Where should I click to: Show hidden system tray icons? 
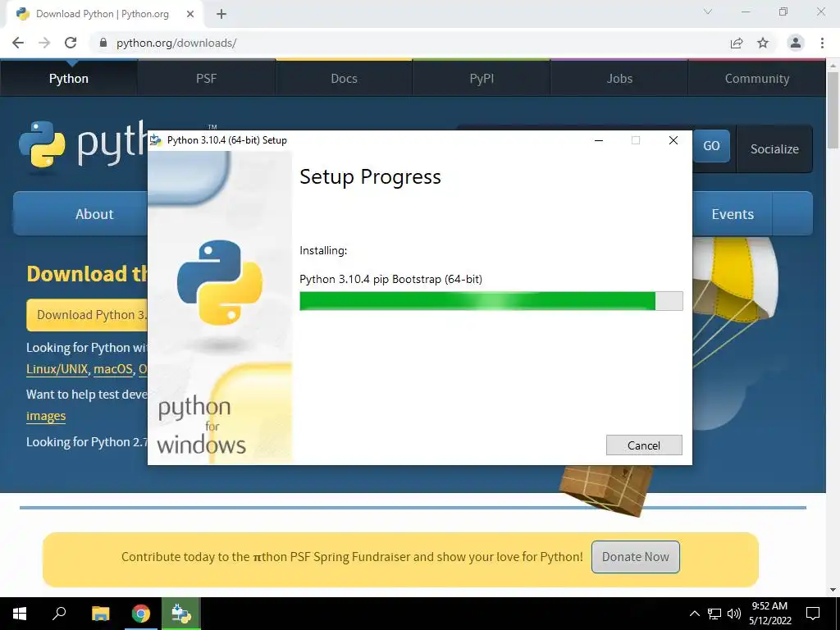694,614
